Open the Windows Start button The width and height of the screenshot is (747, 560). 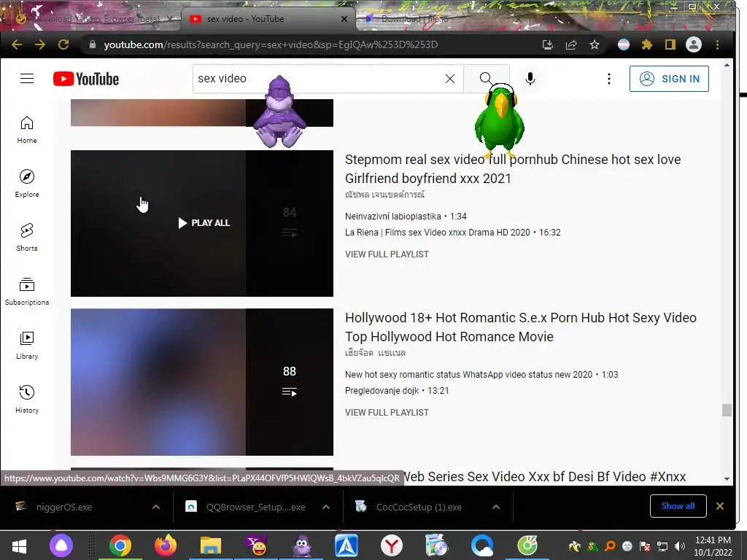(x=19, y=545)
